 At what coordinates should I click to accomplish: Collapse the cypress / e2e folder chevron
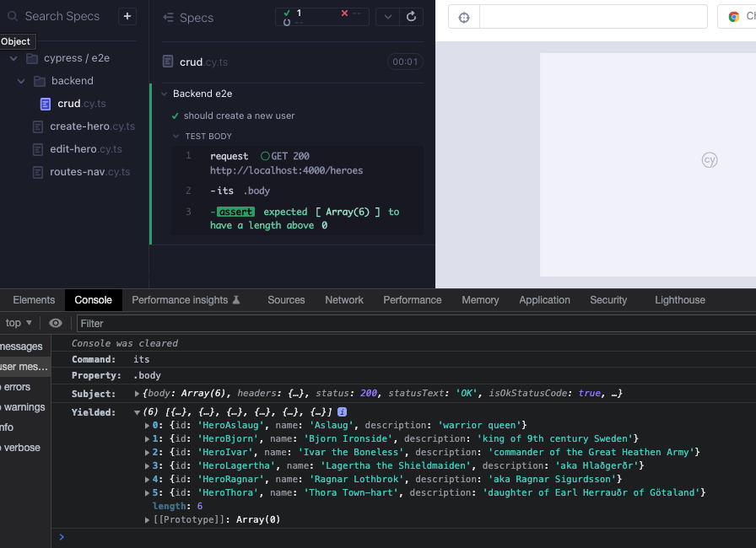(13, 58)
